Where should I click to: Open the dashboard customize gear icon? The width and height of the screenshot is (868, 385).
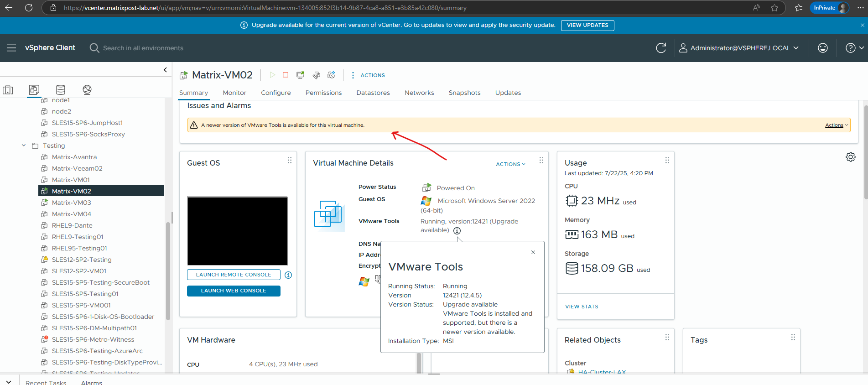point(851,157)
